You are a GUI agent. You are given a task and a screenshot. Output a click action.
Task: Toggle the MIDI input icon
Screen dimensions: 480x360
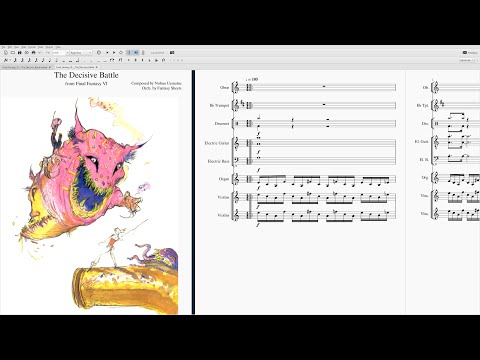99,53
